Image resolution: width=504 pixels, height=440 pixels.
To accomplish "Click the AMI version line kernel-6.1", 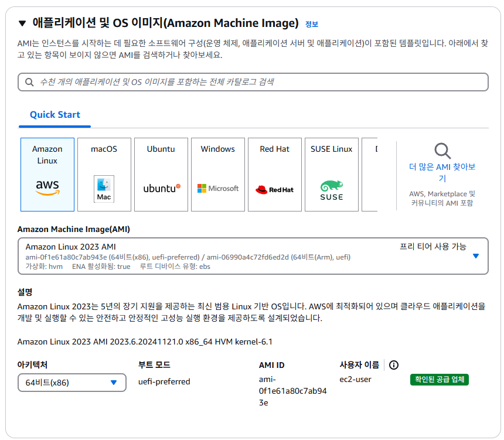I will (x=145, y=342).
